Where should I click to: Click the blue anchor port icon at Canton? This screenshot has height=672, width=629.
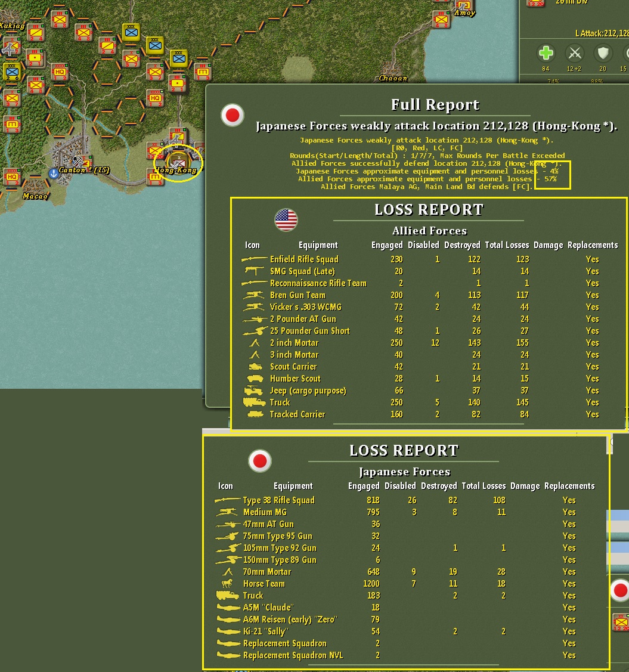[x=54, y=174]
